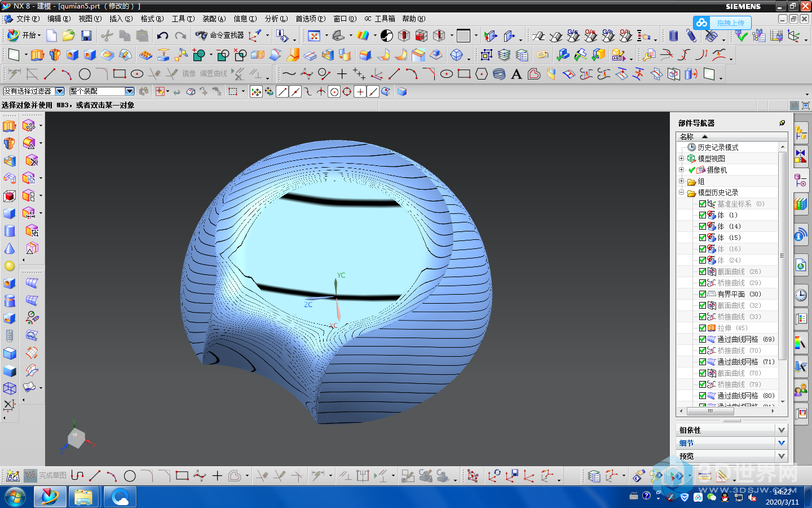Toggle the checkbox for 体 (1)
This screenshot has height=508, width=812.
(x=703, y=215)
